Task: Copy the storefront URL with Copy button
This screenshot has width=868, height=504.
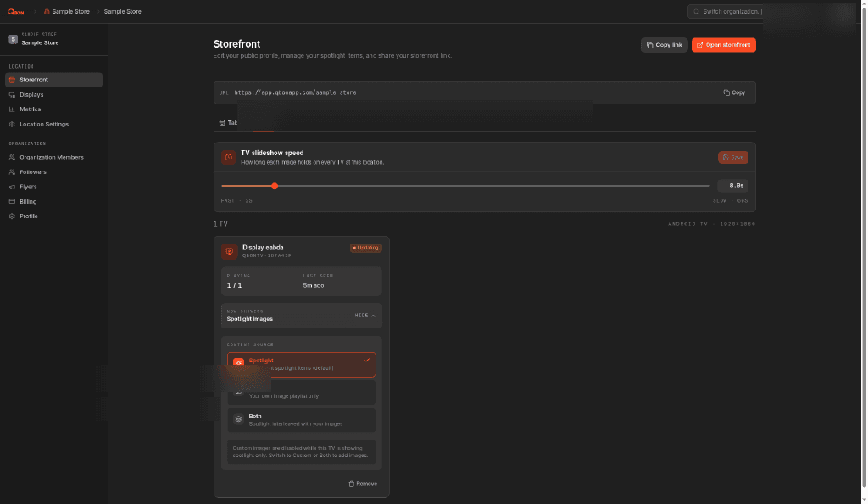Action: 734,92
